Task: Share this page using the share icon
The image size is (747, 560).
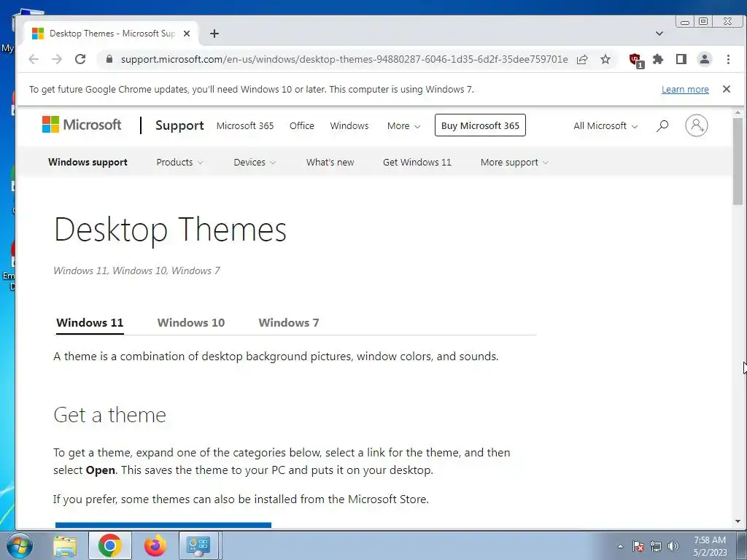Action: coord(581,60)
